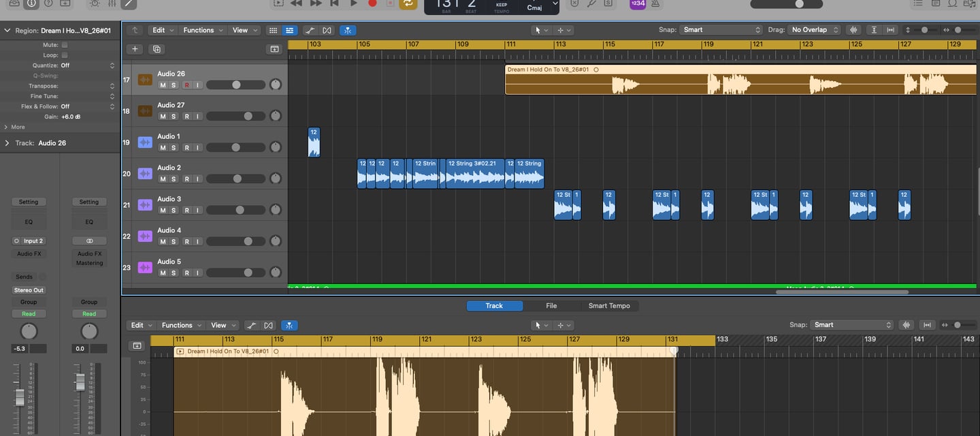Image resolution: width=980 pixels, height=436 pixels.
Task: Click the green Read automation button on left strip
Action: (x=29, y=314)
